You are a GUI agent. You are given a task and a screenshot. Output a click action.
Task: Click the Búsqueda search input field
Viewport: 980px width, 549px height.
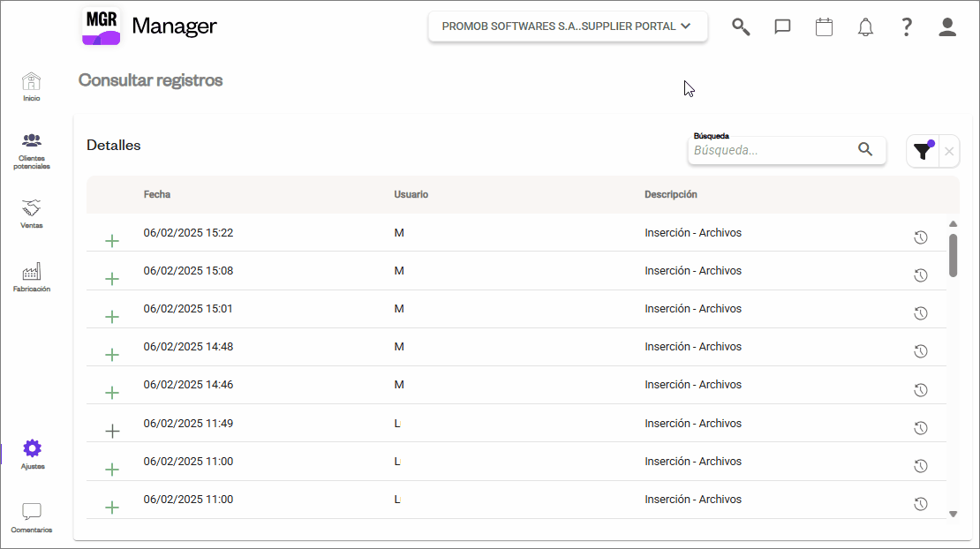773,150
